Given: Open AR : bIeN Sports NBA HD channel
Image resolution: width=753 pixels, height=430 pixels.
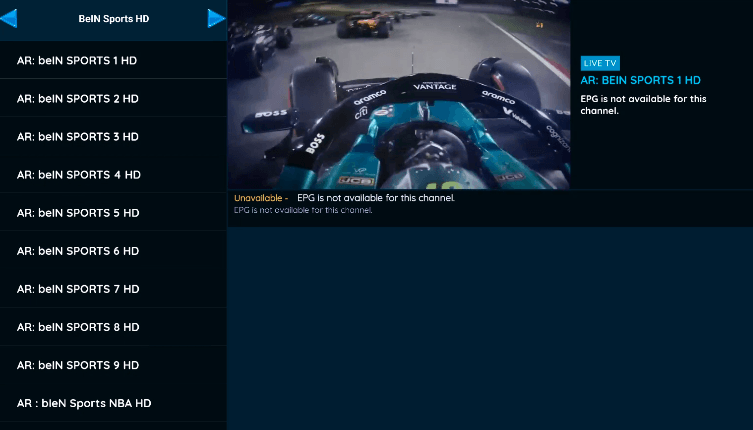Looking at the screenshot, I should point(113,403).
